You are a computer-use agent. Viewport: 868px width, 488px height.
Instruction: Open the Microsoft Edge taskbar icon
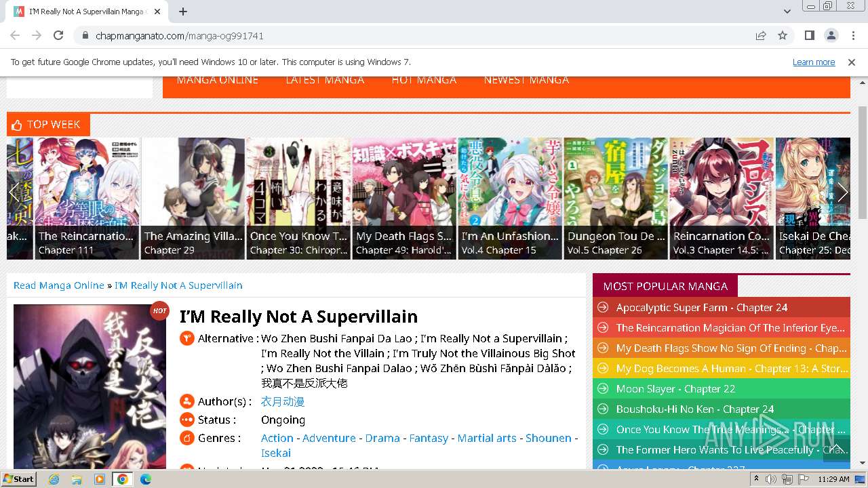pyautogui.click(x=146, y=479)
